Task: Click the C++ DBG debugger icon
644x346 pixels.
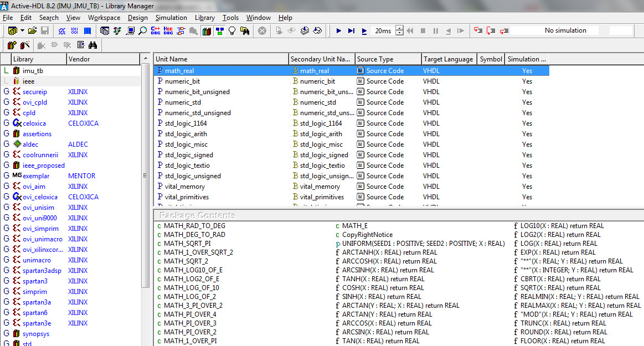Action: (x=156, y=31)
